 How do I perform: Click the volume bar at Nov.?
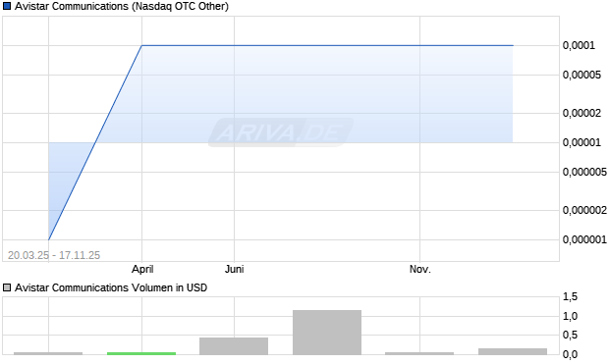[419, 353]
